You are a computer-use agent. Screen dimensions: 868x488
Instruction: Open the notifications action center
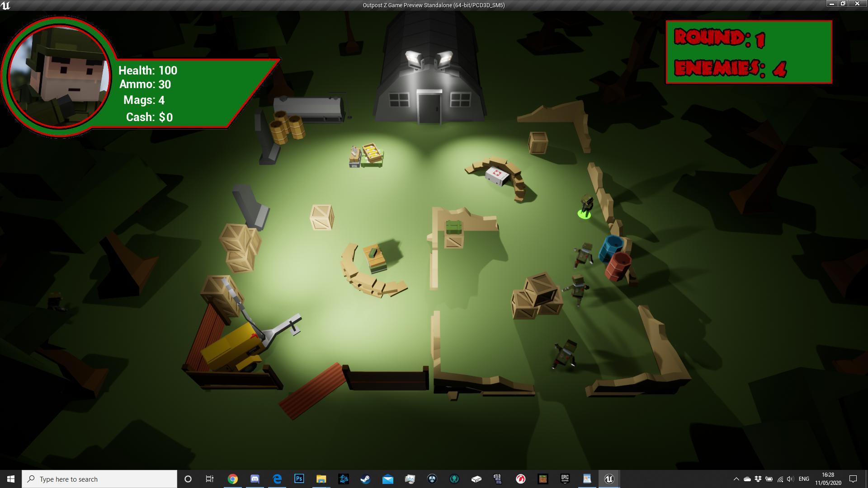pyautogui.click(x=853, y=479)
